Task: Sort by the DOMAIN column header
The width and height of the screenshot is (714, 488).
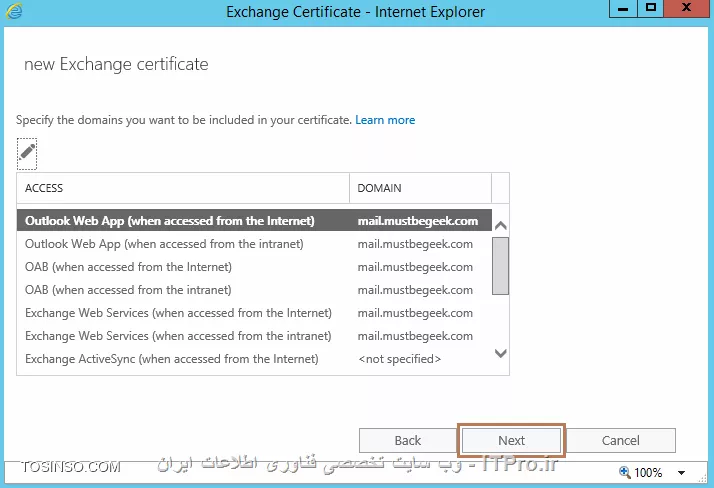Action: [x=420, y=188]
